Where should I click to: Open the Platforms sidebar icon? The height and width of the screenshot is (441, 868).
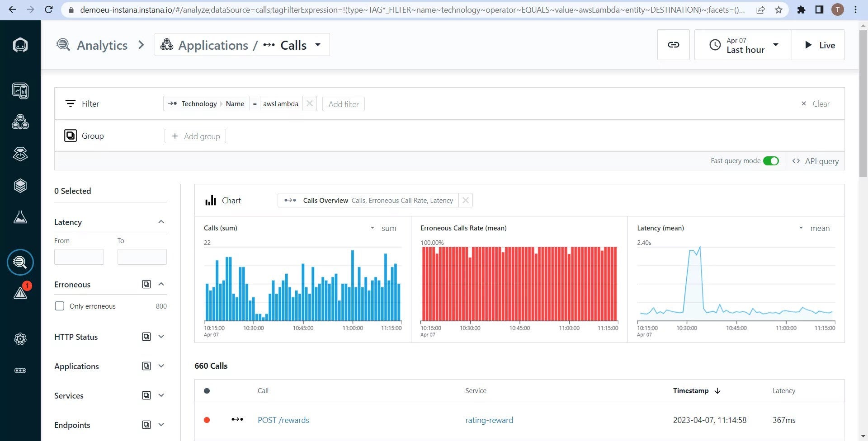point(20,154)
